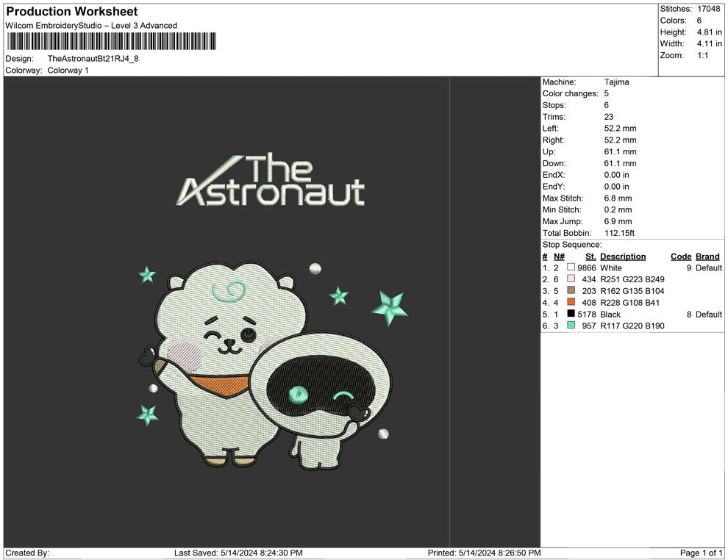This screenshot has width=728, height=560.
Task: Click the 'N#' column header
Action: [x=559, y=256]
